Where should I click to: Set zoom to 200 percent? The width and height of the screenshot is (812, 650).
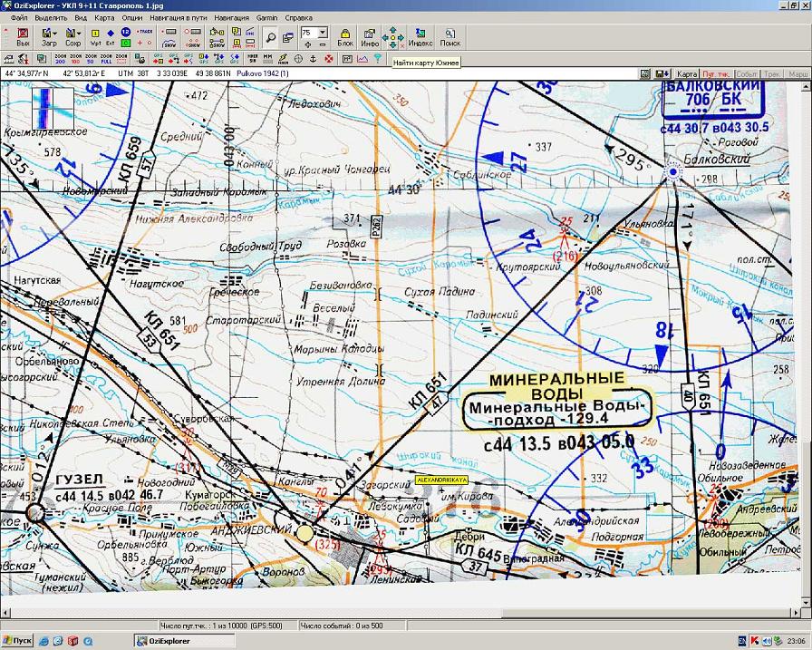point(61,59)
